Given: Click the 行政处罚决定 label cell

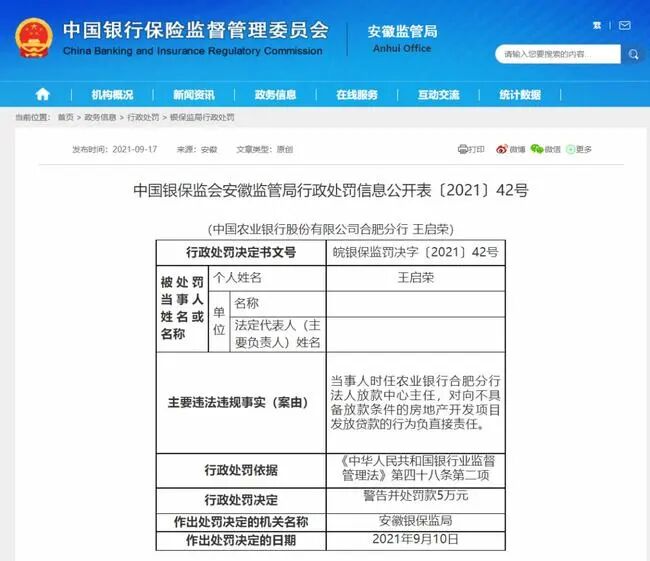Looking at the screenshot, I should [x=241, y=500].
